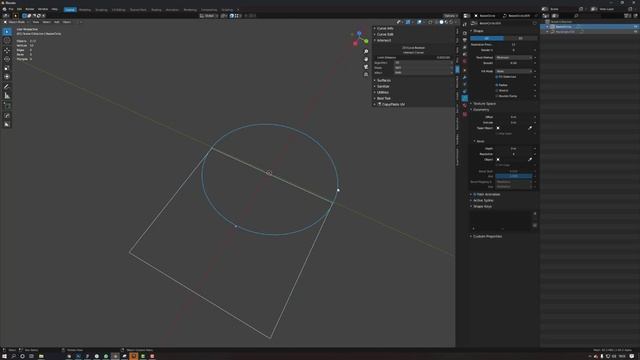Click the Blender logo menu icon
Screen dimensions: 640x360
click(x=4, y=9)
